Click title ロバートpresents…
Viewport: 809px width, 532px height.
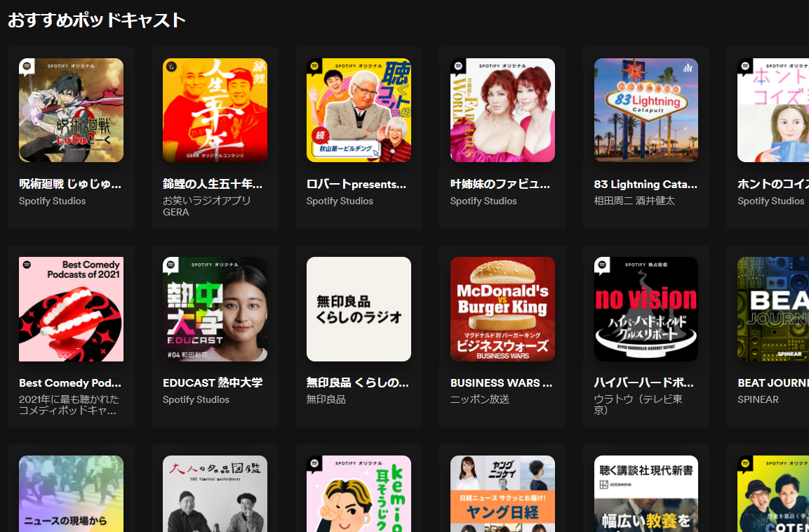point(356,184)
